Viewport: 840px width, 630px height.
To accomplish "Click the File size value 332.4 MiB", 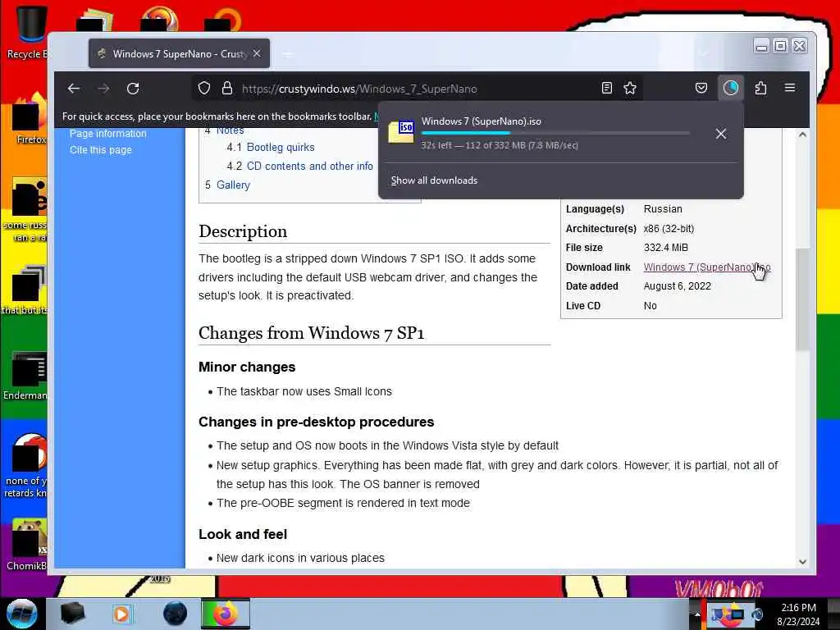I will (666, 248).
